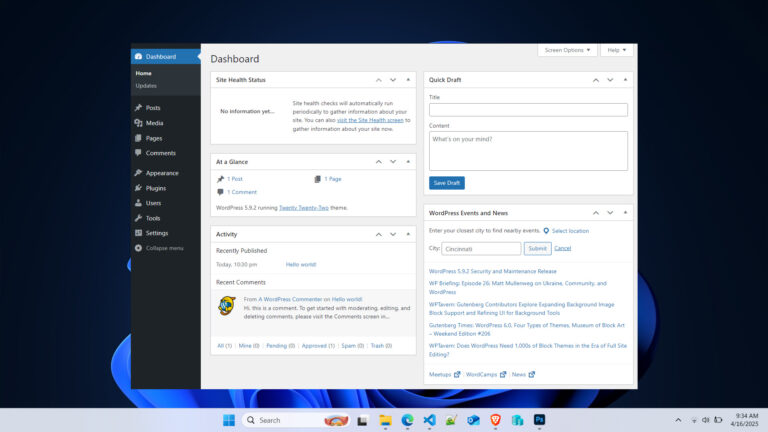
Task: Open the Hello world! recently published post
Action: [301, 264]
